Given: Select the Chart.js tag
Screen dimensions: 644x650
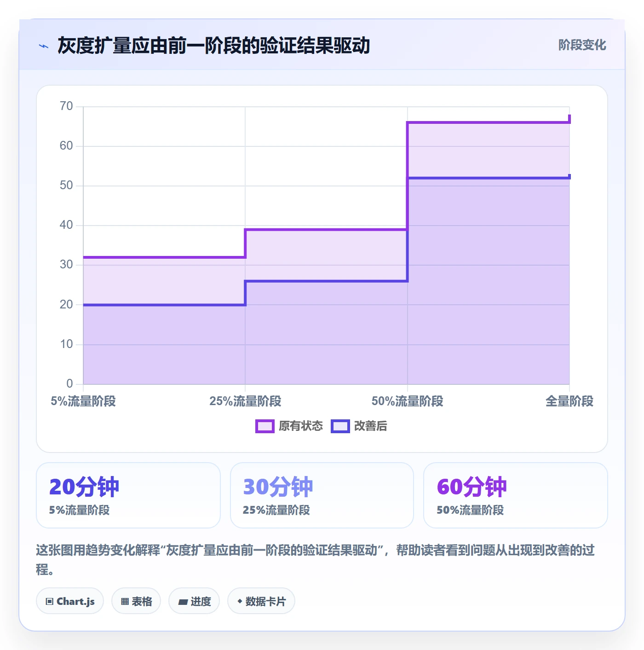Looking at the screenshot, I should click(x=70, y=601).
